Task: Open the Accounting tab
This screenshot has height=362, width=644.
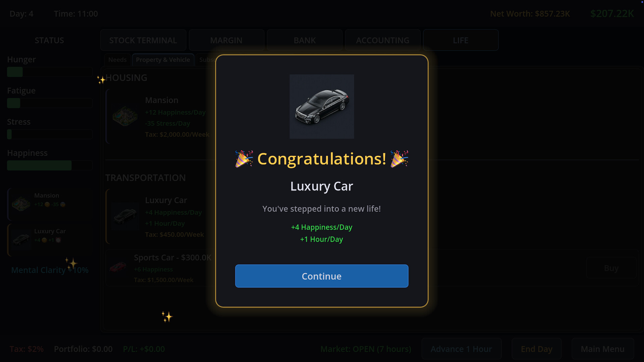Action: 383,40
